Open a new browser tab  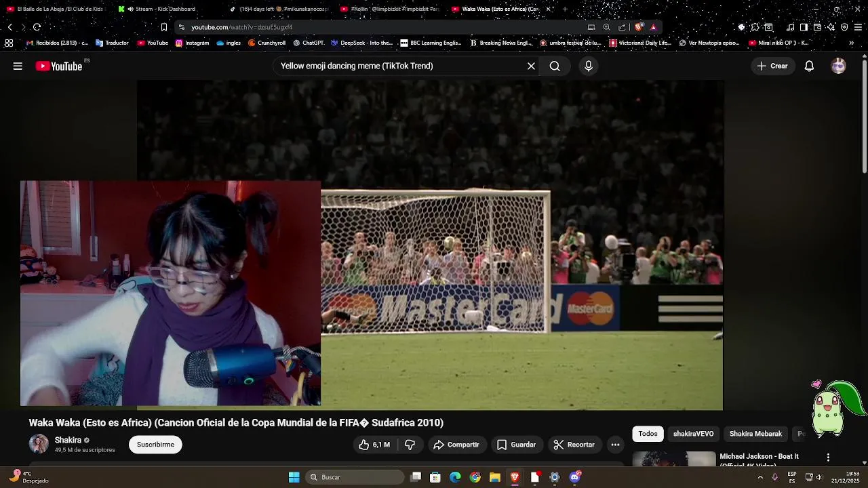(x=565, y=9)
